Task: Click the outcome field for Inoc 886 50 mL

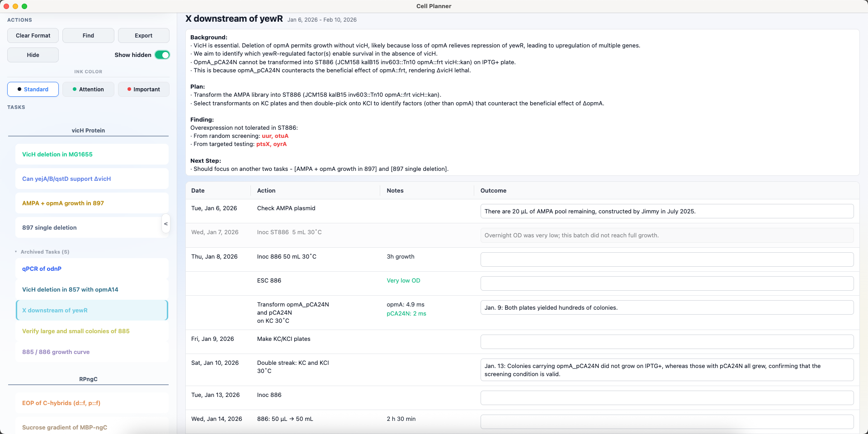Action: click(667, 259)
